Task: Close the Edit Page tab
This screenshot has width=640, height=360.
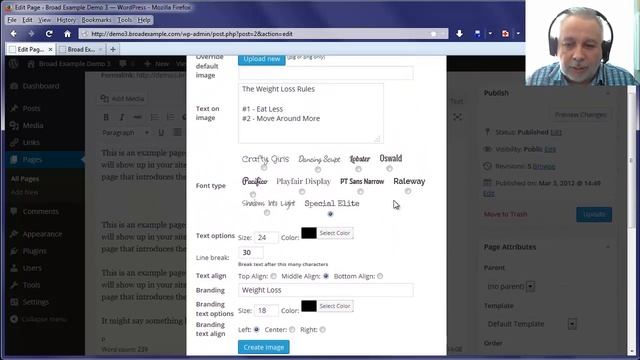Action: tap(50, 49)
